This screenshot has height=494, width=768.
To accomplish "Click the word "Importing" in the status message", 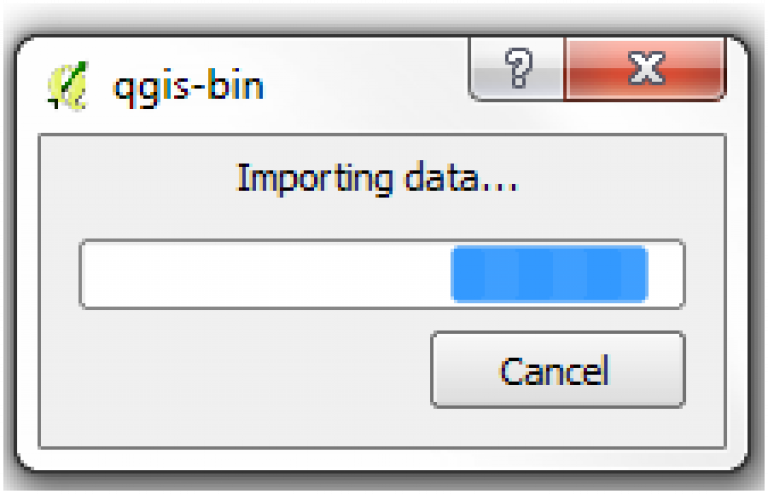I will click(x=314, y=179).
